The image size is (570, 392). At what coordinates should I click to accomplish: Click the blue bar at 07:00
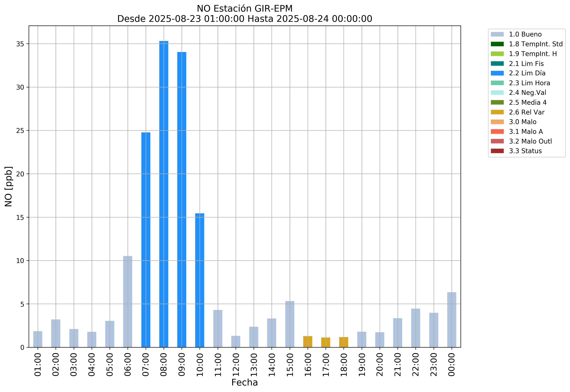146,240
